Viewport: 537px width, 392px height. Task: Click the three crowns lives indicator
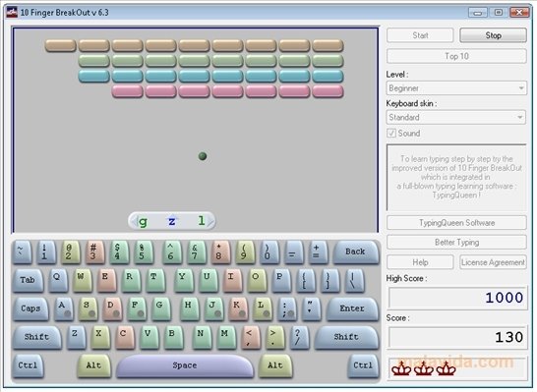pos(423,369)
